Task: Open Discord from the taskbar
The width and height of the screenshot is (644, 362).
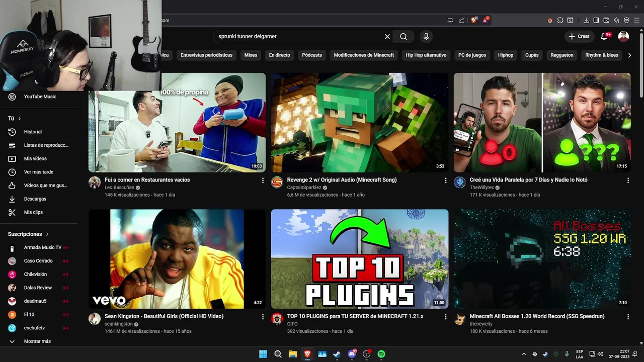Action: click(x=352, y=354)
